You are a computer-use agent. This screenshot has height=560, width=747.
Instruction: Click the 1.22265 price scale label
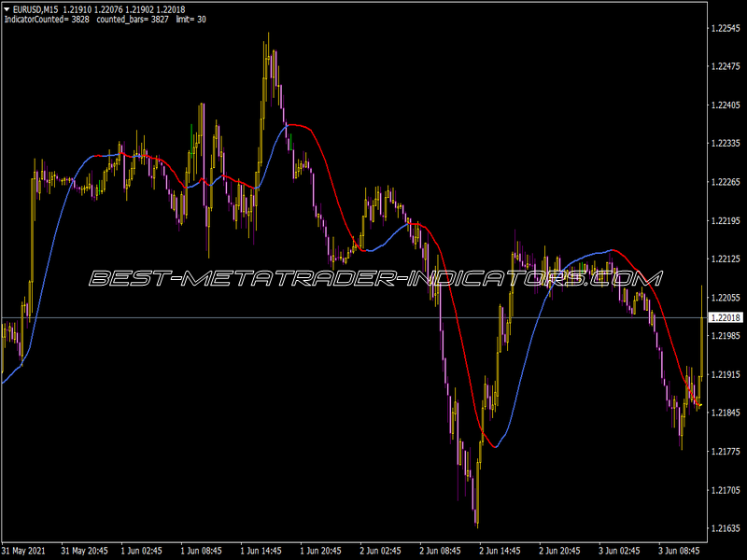(x=726, y=182)
